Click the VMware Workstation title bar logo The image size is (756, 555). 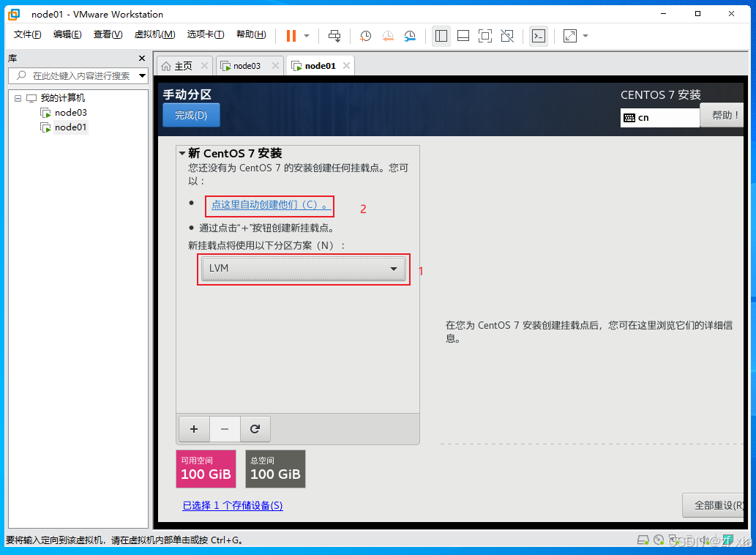click(x=14, y=15)
